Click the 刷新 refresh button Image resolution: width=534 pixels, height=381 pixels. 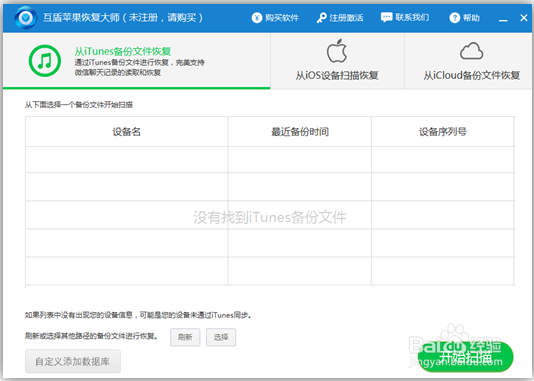[x=185, y=337]
